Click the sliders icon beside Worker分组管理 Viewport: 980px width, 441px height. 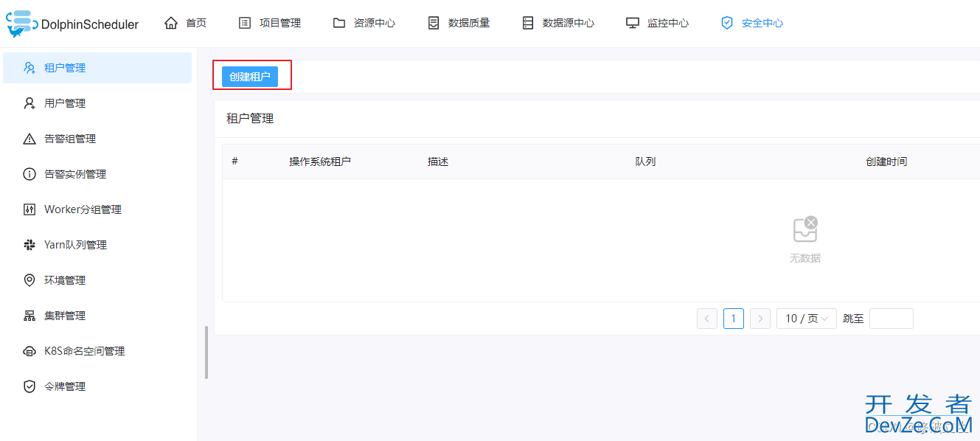(x=29, y=209)
